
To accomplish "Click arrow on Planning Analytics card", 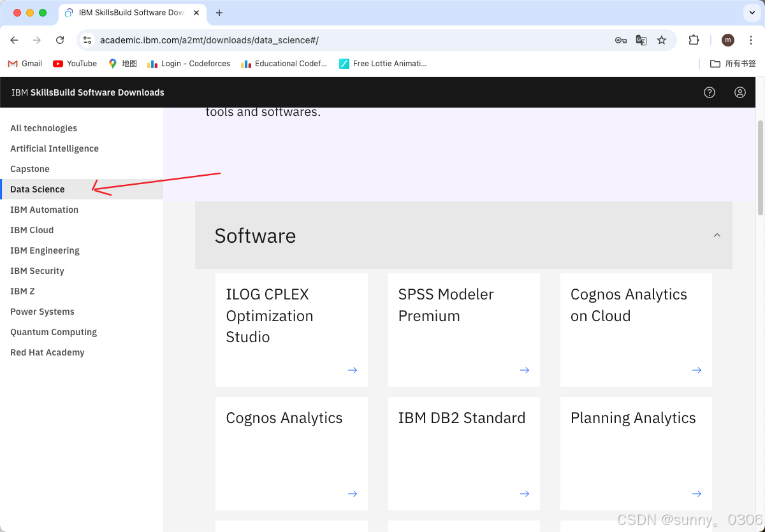I will click(697, 494).
